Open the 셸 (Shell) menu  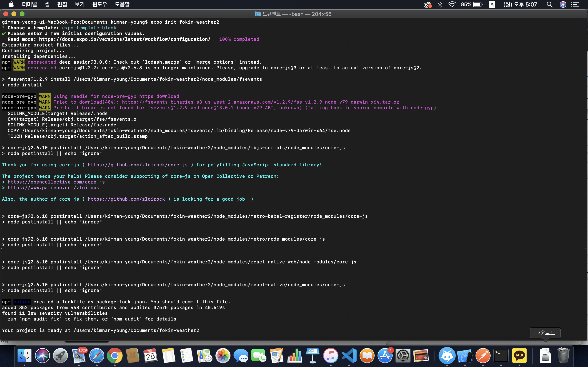pyautogui.click(x=47, y=5)
